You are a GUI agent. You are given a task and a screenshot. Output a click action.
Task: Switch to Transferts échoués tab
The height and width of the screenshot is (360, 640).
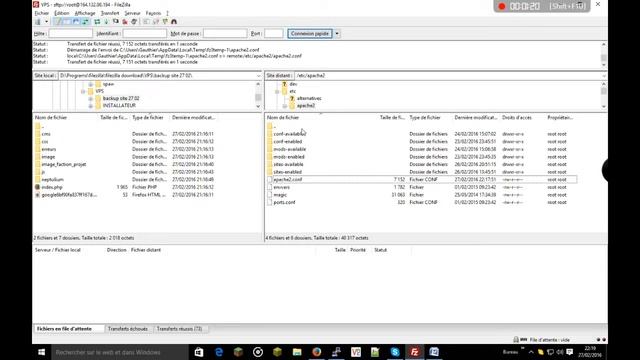tap(128, 329)
